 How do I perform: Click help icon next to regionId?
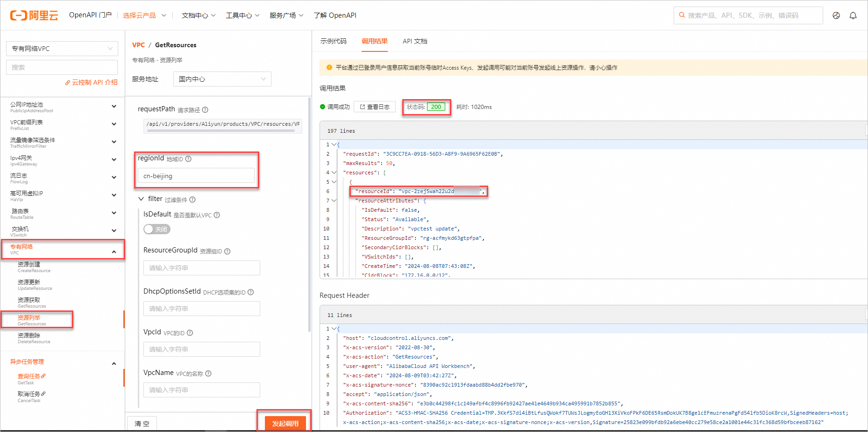(188, 159)
